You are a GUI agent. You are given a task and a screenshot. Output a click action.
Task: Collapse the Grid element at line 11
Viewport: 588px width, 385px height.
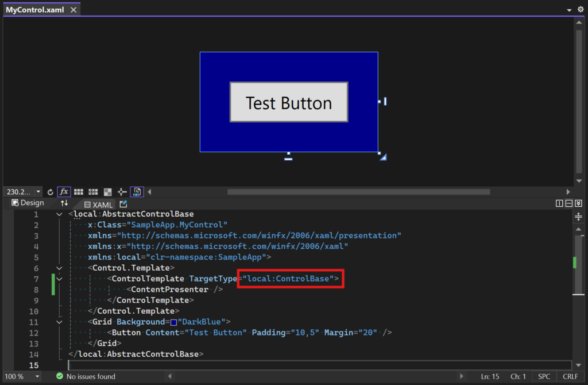point(59,322)
